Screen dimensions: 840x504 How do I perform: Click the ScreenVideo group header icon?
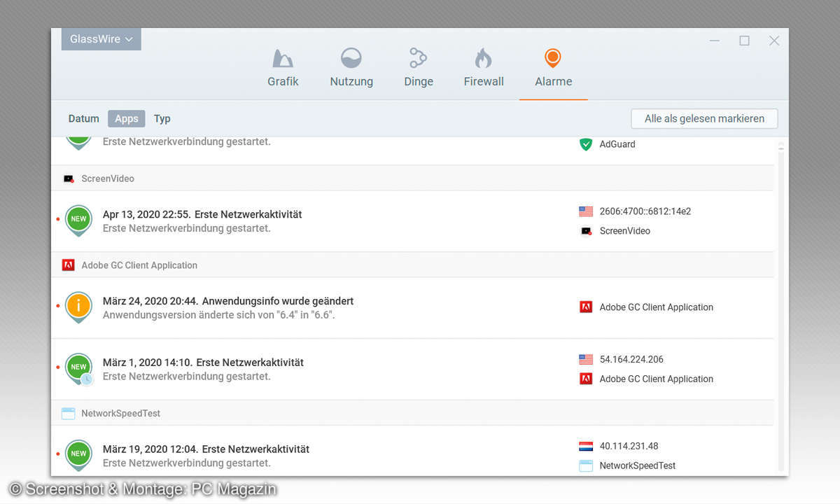[x=69, y=178]
